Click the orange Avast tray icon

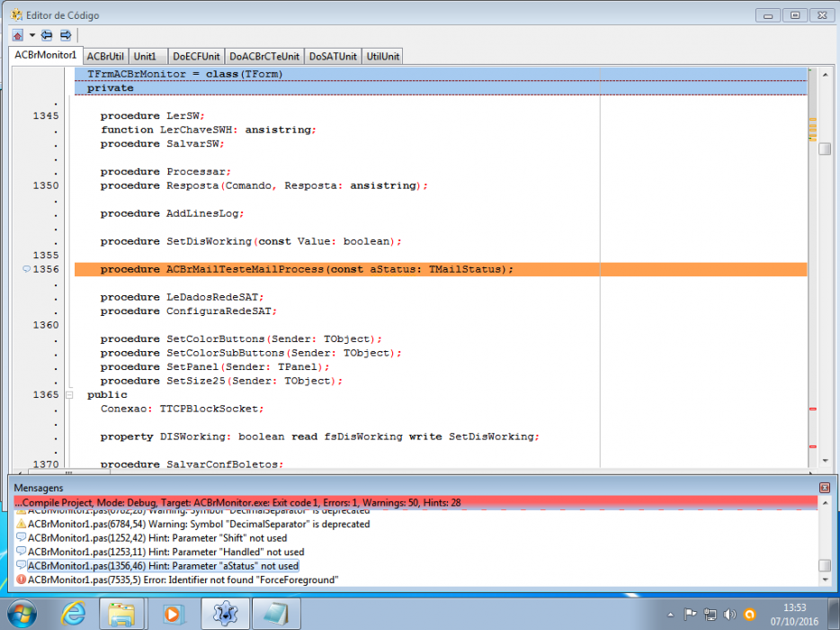[x=749, y=615]
